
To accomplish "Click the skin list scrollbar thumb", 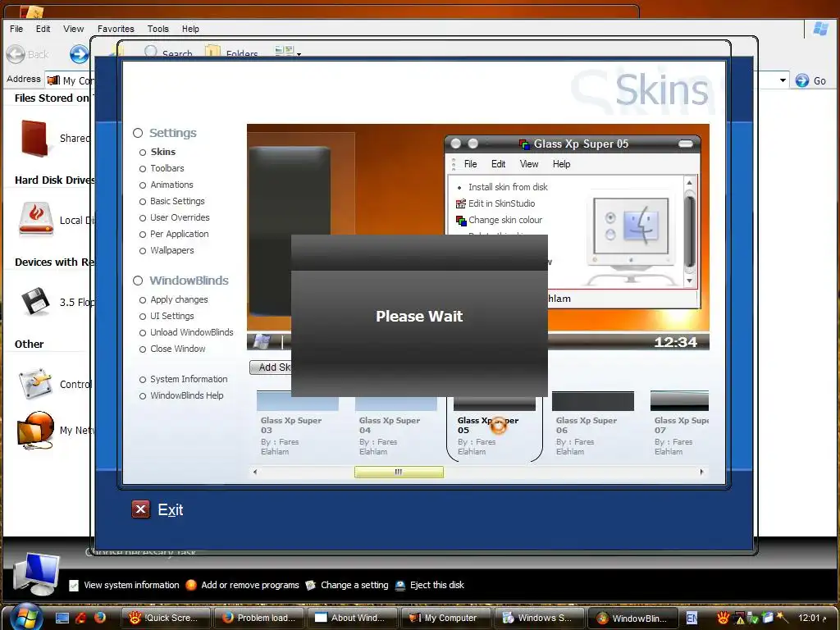I will click(399, 472).
